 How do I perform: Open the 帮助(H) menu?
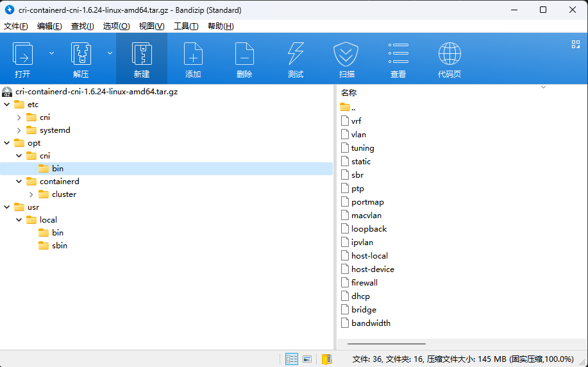(221, 26)
